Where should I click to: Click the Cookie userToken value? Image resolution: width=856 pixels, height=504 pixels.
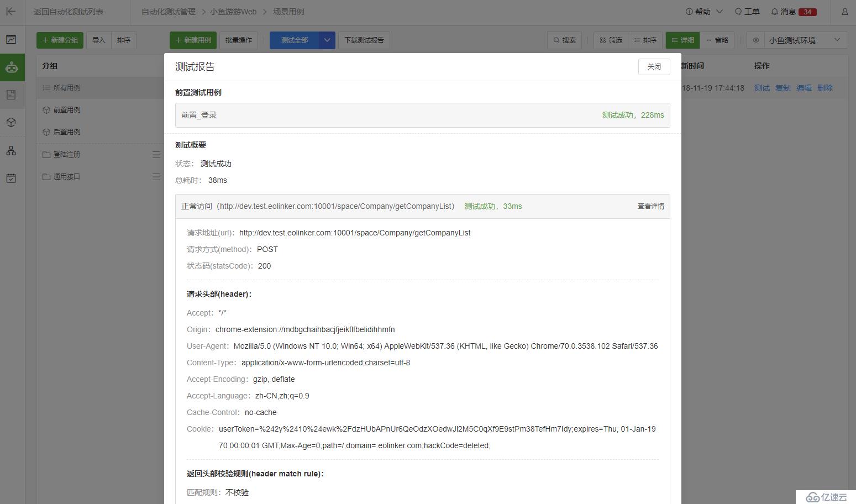(x=437, y=437)
